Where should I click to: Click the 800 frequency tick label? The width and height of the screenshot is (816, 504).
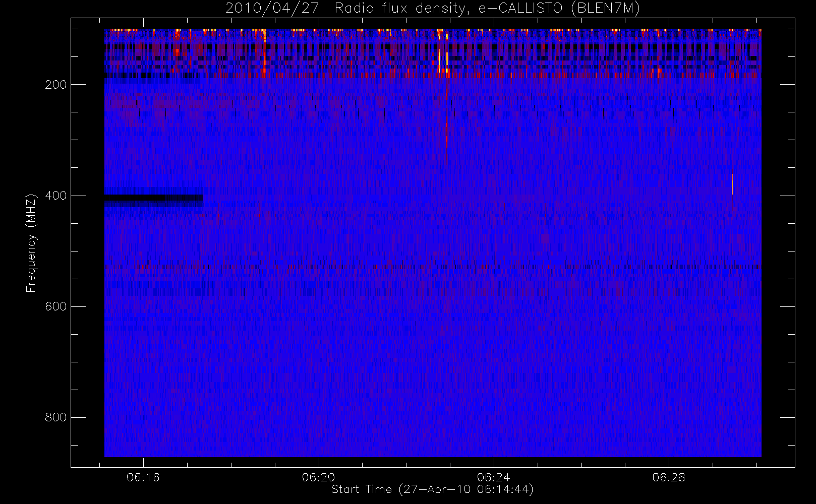(56, 417)
